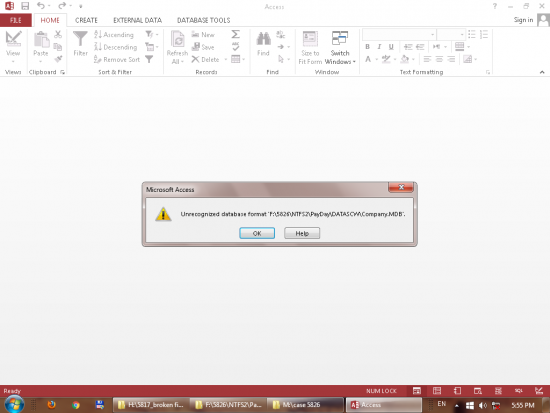The height and width of the screenshot is (413, 550).
Task: Open Microsoft Access Help question mark
Action: pyautogui.click(x=495, y=6)
